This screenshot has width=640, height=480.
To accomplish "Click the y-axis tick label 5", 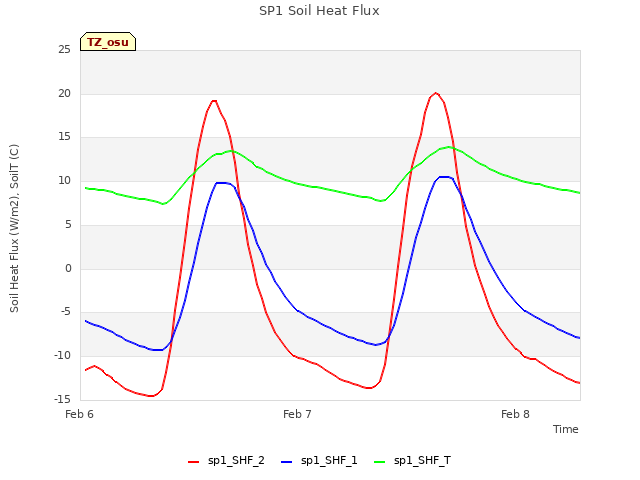I will pos(68,224).
